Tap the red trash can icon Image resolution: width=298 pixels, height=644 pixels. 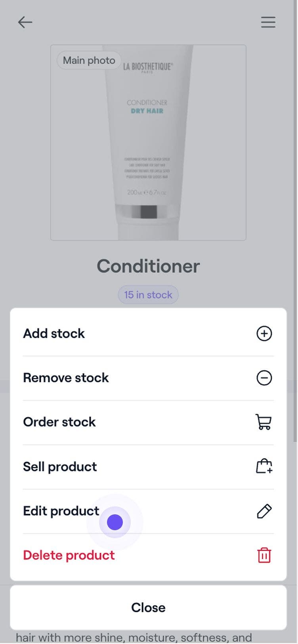[264, 555]
